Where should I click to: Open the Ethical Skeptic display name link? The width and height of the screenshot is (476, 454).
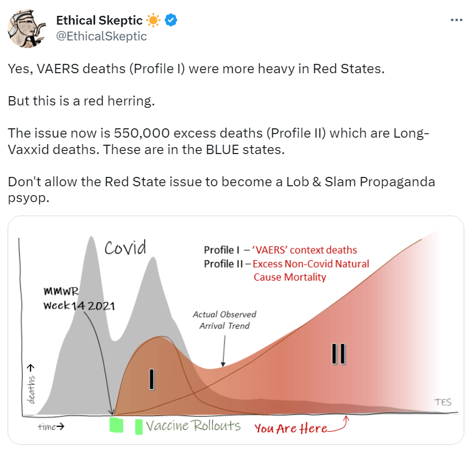(99, 21)
